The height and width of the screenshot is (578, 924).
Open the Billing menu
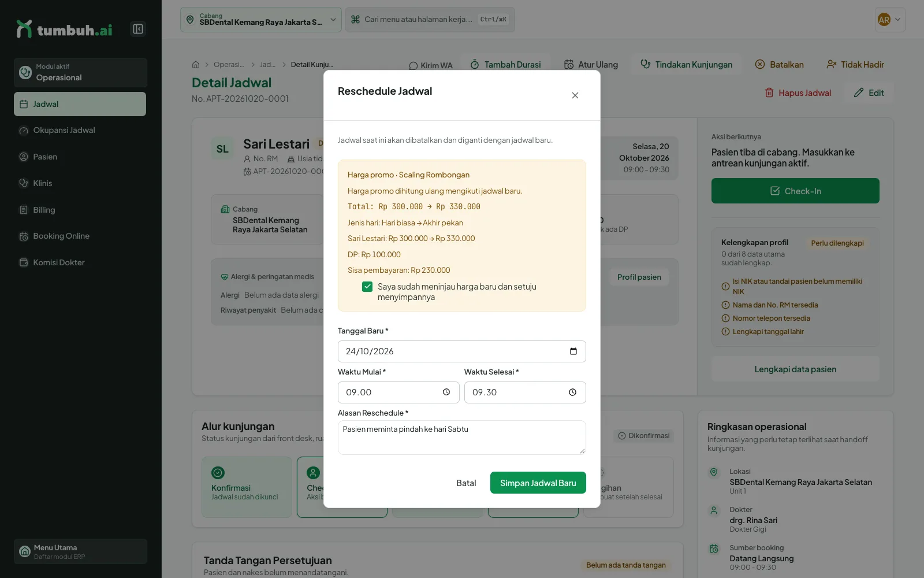point(80,210)
